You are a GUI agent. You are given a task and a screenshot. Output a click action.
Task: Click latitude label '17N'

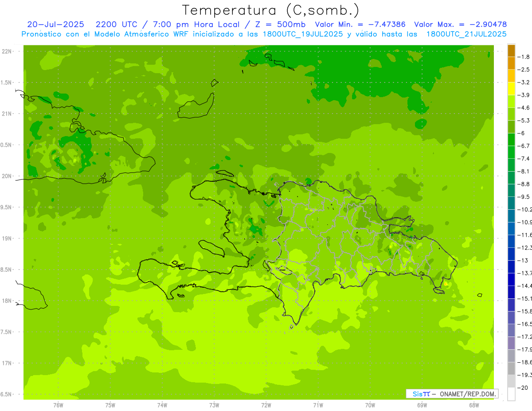[x=7, y=364]
